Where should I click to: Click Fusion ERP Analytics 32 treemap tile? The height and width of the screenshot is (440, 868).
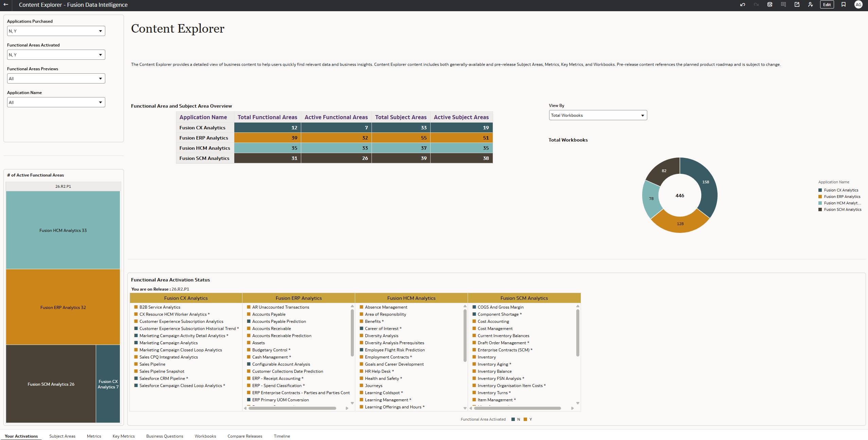pyautogui.click(x=63, y=307)
